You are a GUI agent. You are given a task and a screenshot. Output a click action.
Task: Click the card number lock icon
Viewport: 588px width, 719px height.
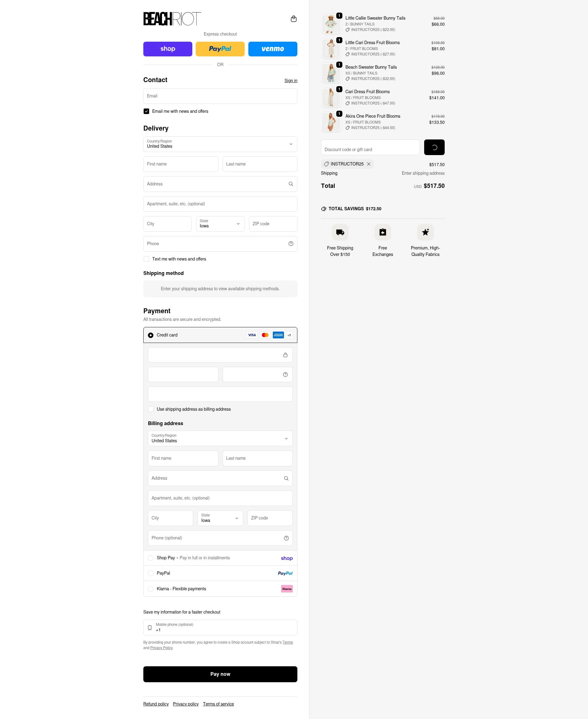click(285, 355)
